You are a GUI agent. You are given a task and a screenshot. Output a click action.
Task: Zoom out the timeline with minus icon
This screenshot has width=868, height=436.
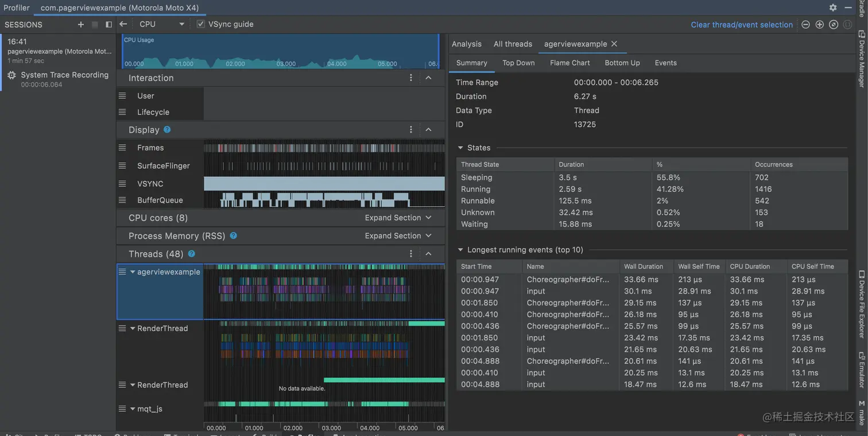(x=805, y=25)
